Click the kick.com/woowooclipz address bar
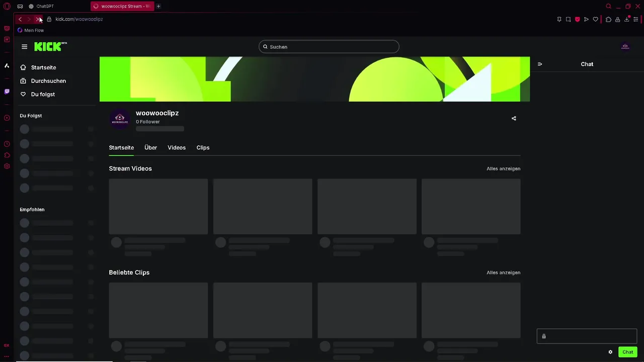Viewport: 644px width, 362px height. coord(79,19)
